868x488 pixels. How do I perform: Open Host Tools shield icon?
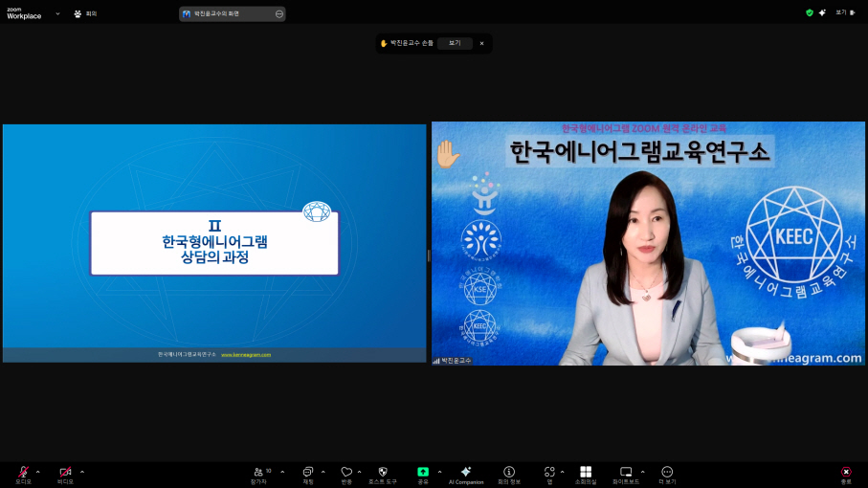(x=383, y=475)
